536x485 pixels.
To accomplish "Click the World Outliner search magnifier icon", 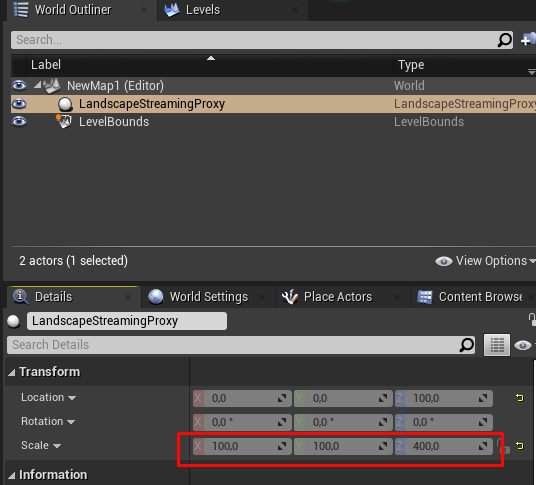I will tap(504, 40).
